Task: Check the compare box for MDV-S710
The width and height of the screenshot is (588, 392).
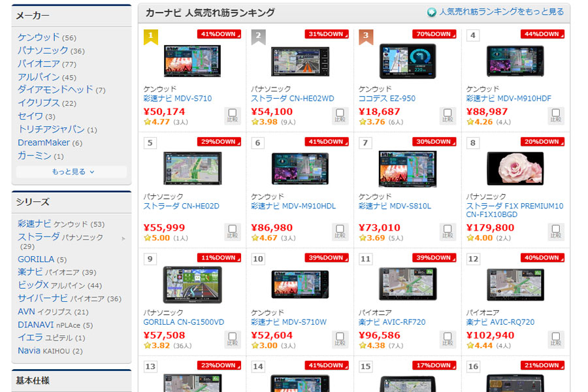Action: 233,115
